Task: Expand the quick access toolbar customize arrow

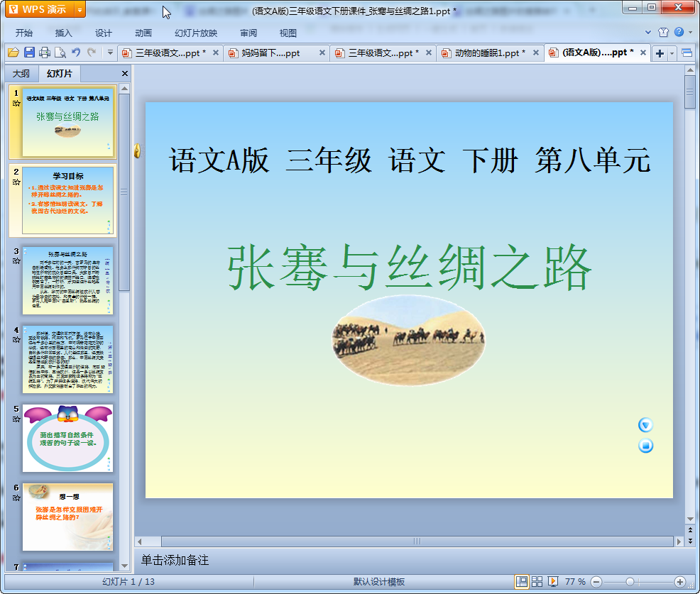Action: click(110, 53)
